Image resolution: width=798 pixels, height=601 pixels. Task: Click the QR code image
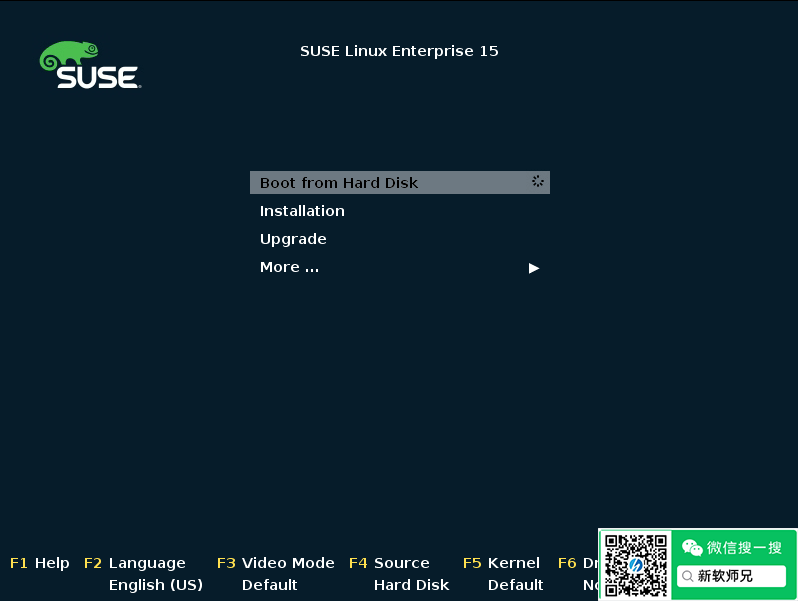(x=635, y=565)
